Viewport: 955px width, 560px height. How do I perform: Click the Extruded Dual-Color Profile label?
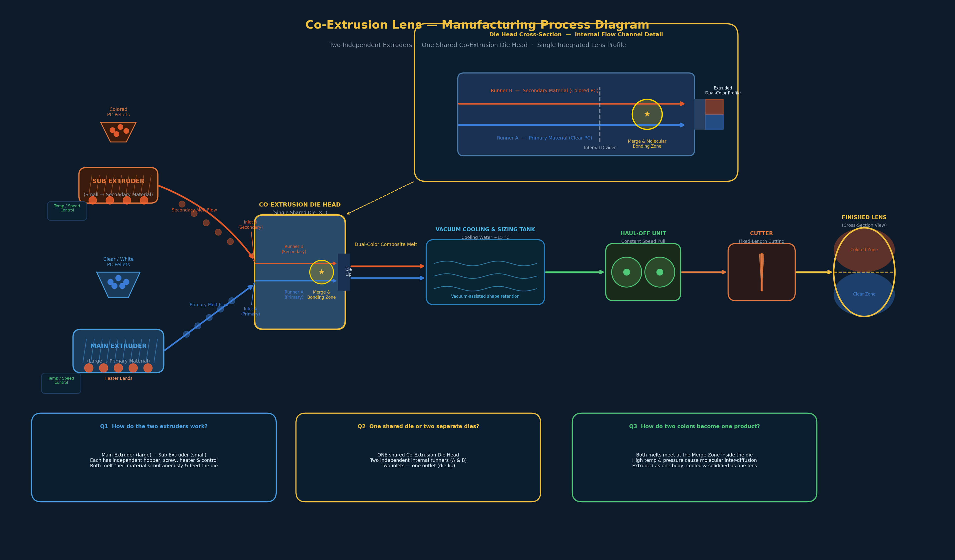(723, 90)
